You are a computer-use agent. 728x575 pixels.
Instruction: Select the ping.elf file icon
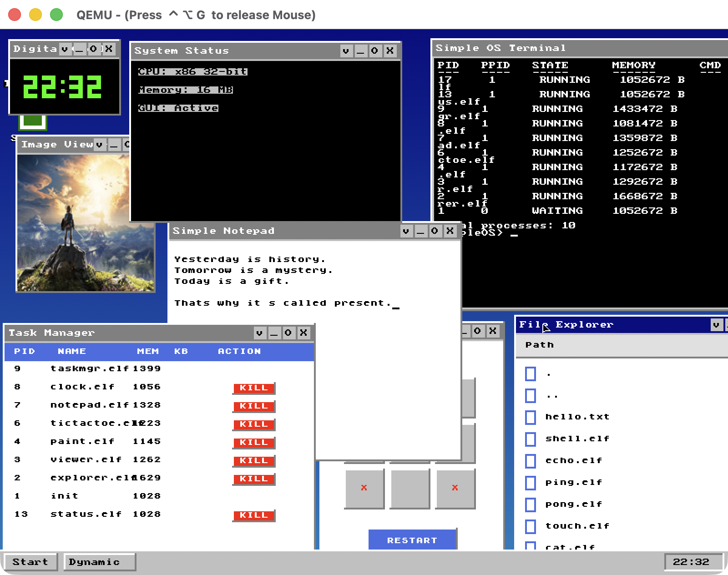pyautogui.click(x=531, y=483)
